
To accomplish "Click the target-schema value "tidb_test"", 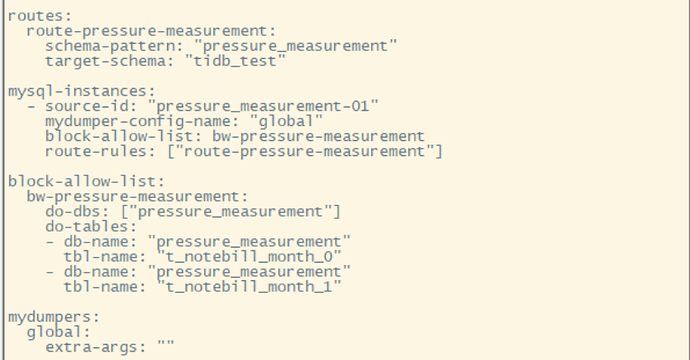I will [x=235, y=61].
